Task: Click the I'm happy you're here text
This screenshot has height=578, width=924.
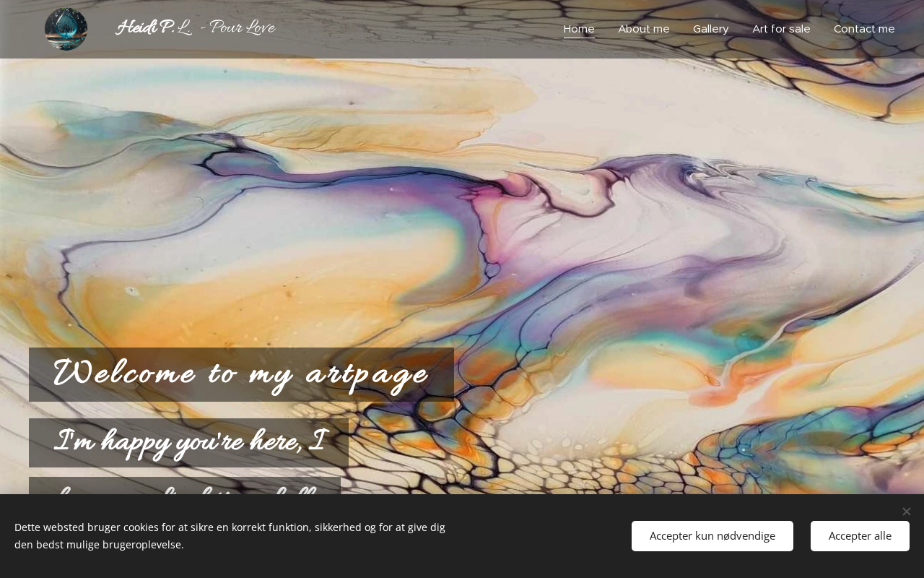Action: coord(188,442)
